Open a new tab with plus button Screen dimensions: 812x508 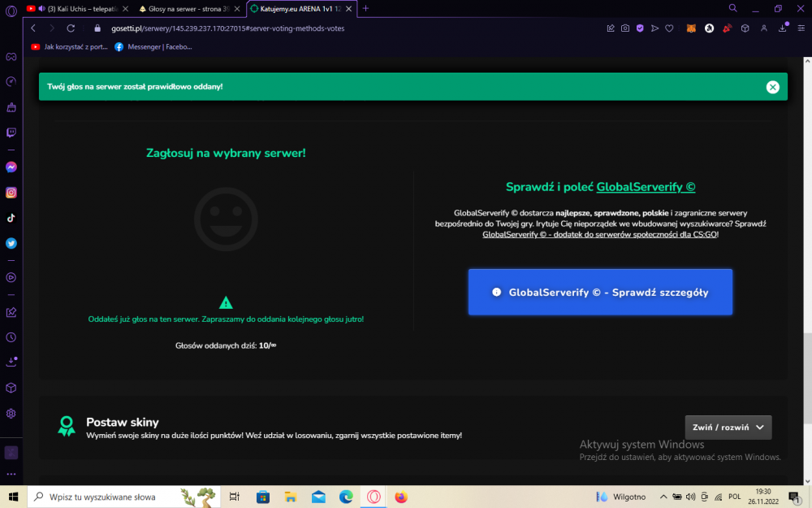tap(365, 8)
